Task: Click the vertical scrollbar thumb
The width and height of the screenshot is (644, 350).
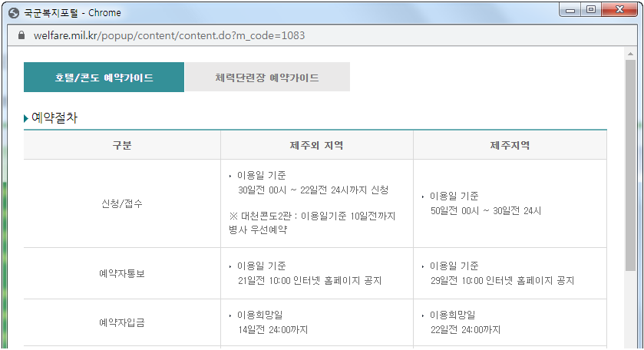Action: coord(630,165)
